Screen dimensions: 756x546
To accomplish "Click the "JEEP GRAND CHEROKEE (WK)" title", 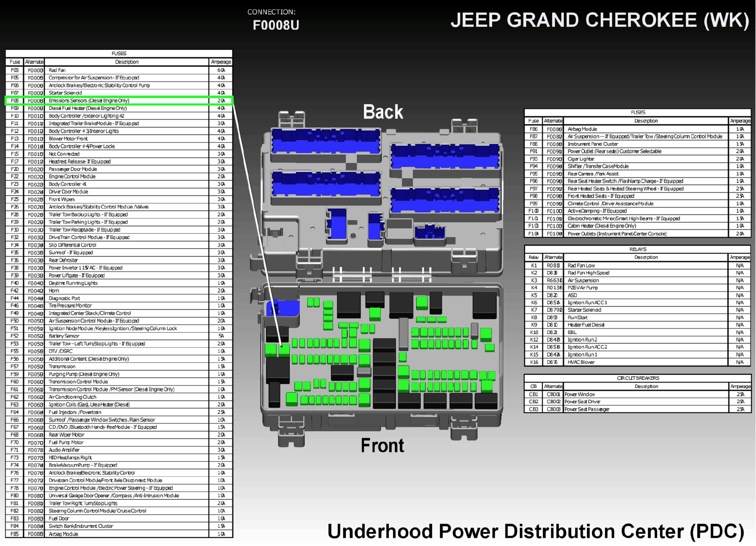I will coord(599,20).
